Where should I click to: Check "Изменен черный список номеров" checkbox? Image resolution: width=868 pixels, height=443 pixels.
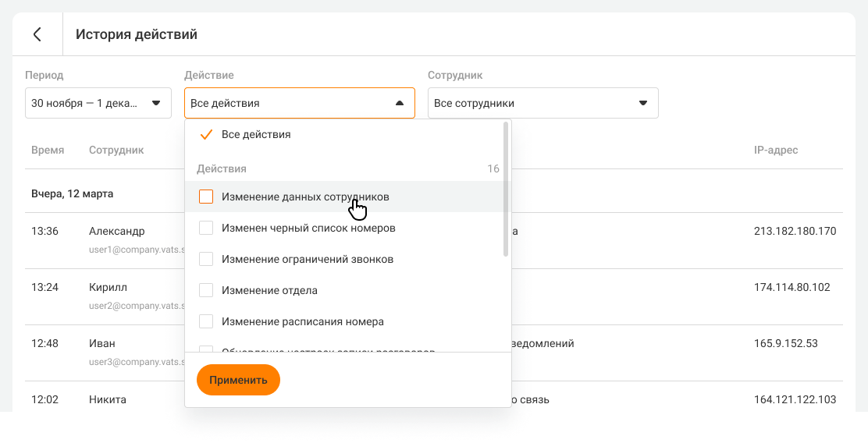point(206,229)
